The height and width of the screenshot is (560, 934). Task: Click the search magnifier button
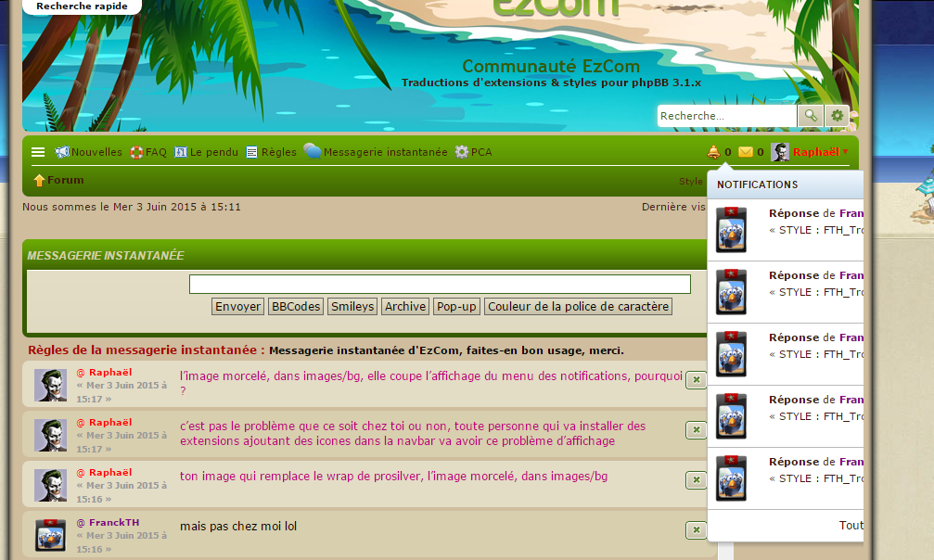pyautogui.click(x=811, y=116)
